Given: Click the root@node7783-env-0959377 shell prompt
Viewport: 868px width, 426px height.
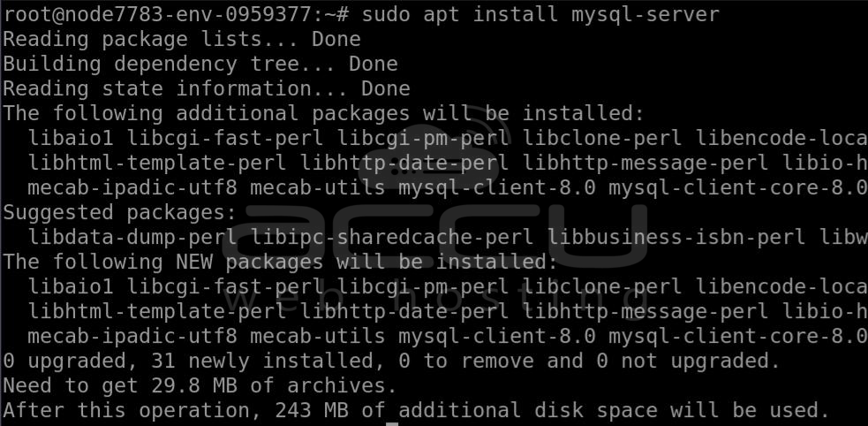Looking at the screenshot, I should (176, 14).
